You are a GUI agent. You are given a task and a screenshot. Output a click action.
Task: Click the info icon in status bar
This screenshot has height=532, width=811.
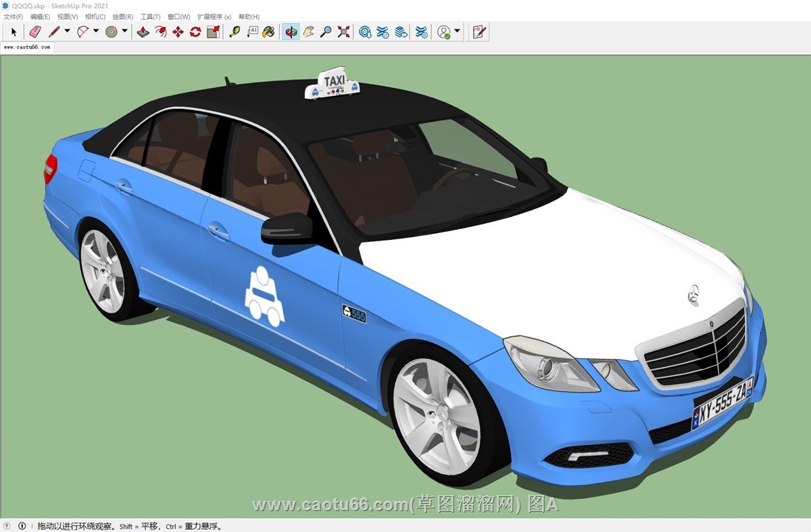(x=22, y=526)
